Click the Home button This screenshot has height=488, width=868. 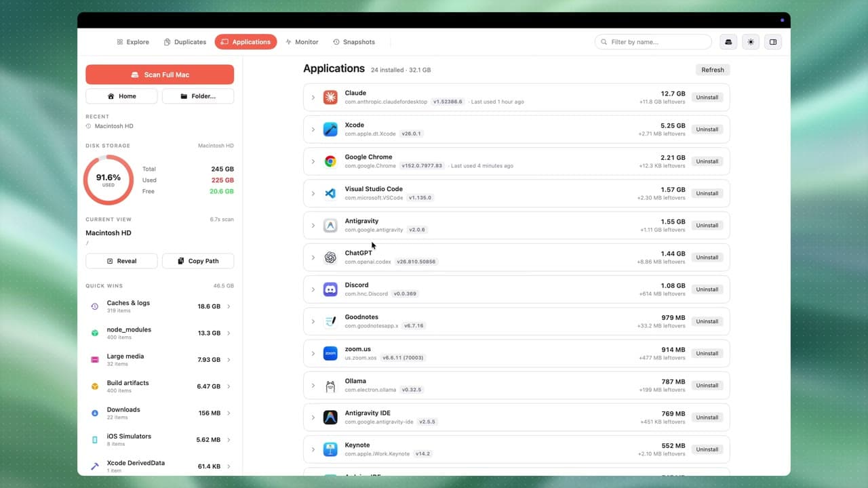point(121,96)
